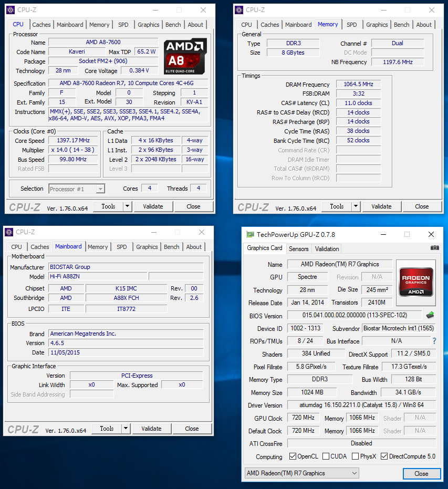The width and height of the screenshot is (448, 489).
Task: Click the Multiplier x 14.0 value
Action: 73,150
